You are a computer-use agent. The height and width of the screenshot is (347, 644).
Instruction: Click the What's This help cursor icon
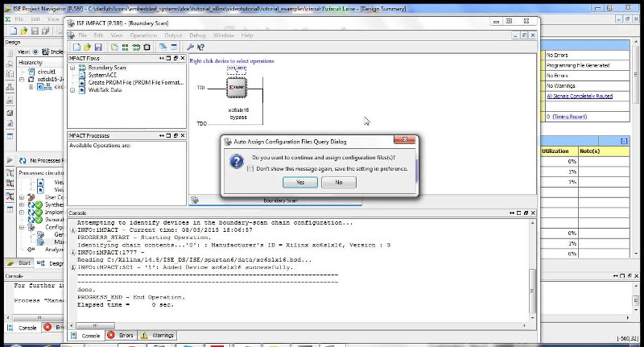point(200,48)
